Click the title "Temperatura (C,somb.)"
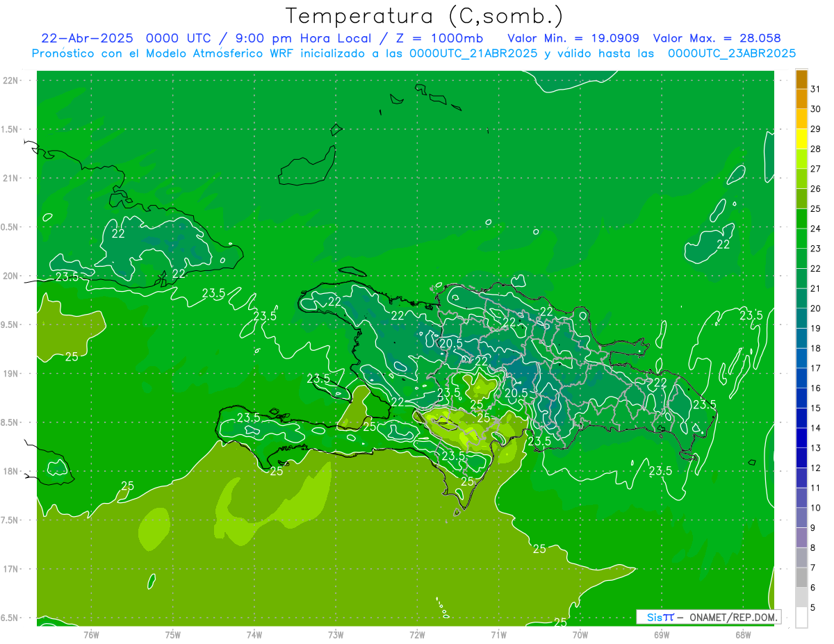The width and height of the screenshot is (834, 644). [425, 17]
